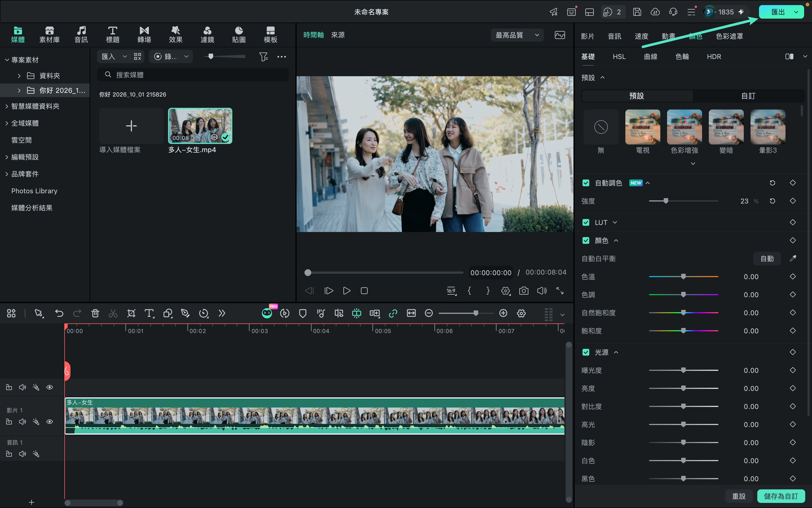Viewport: 812px width, 508px height.
Task: Click the compare view icon in color panel
Action: click(789, 56)
